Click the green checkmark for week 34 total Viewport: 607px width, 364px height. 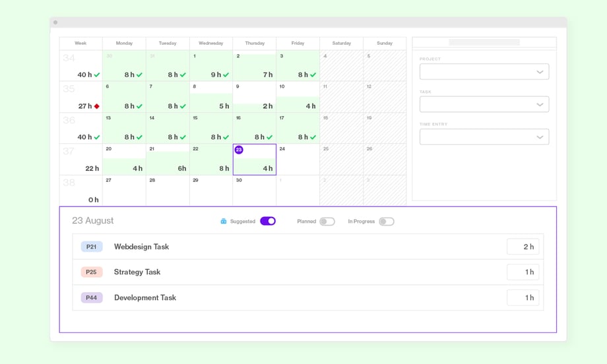tap(97, 75)
